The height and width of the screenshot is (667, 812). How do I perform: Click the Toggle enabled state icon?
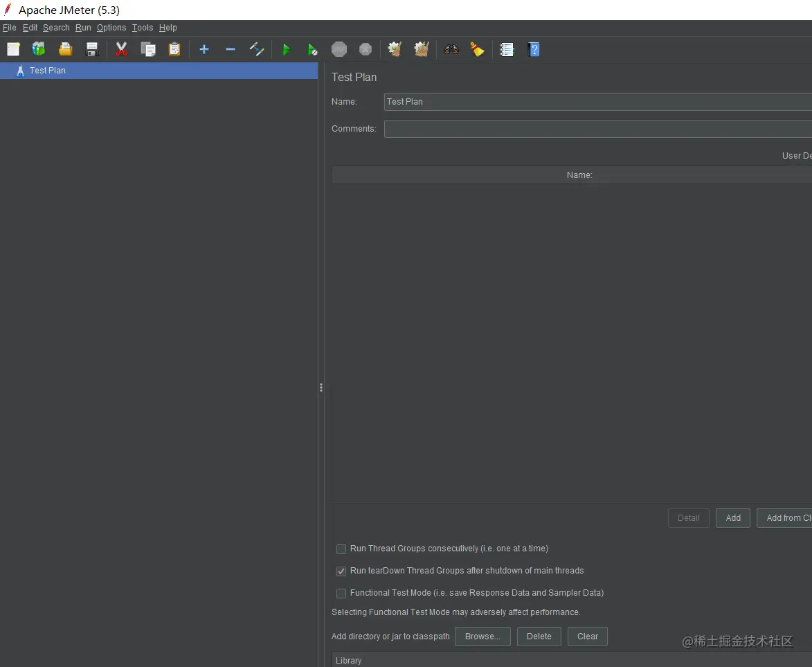coord(257,49)
